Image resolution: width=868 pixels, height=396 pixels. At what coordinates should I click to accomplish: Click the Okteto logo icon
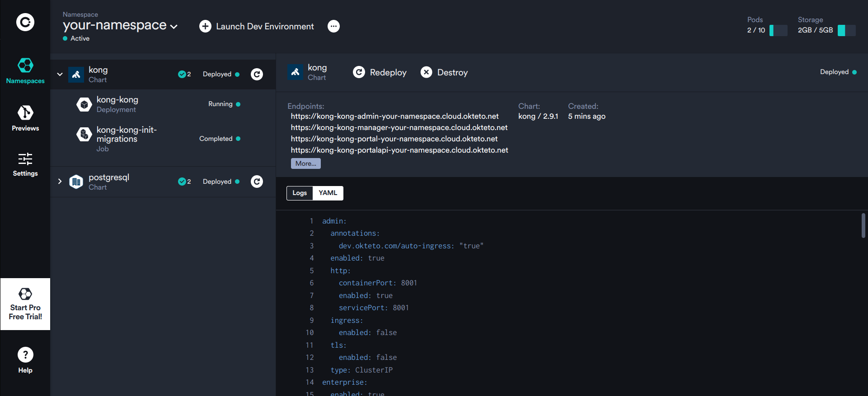(25, 22)
